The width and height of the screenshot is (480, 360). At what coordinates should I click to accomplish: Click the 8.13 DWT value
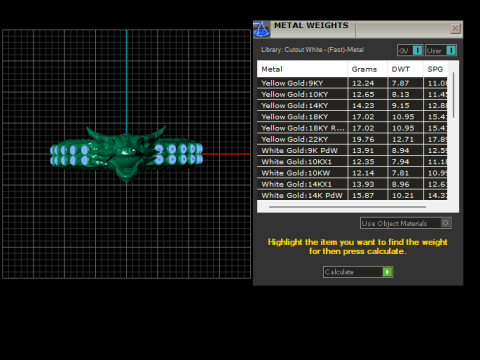pos(400,95)
